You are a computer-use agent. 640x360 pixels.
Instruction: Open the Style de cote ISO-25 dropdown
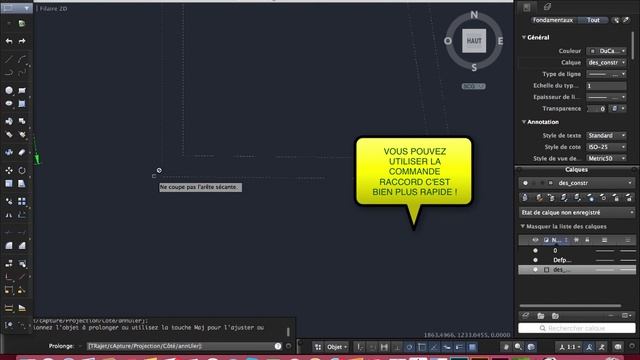pos(606,147)
